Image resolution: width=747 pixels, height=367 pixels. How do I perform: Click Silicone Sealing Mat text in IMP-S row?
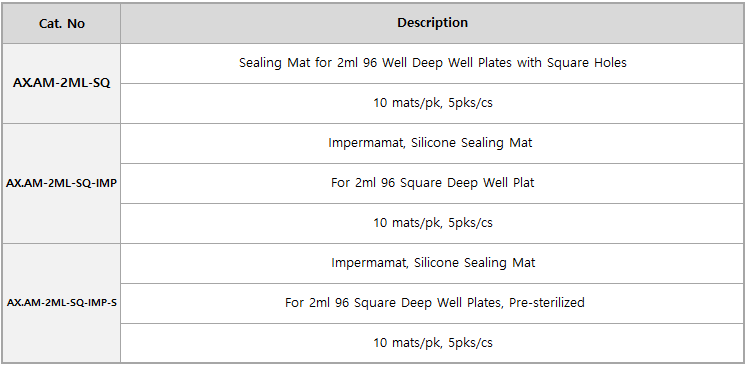pos(474,263)
